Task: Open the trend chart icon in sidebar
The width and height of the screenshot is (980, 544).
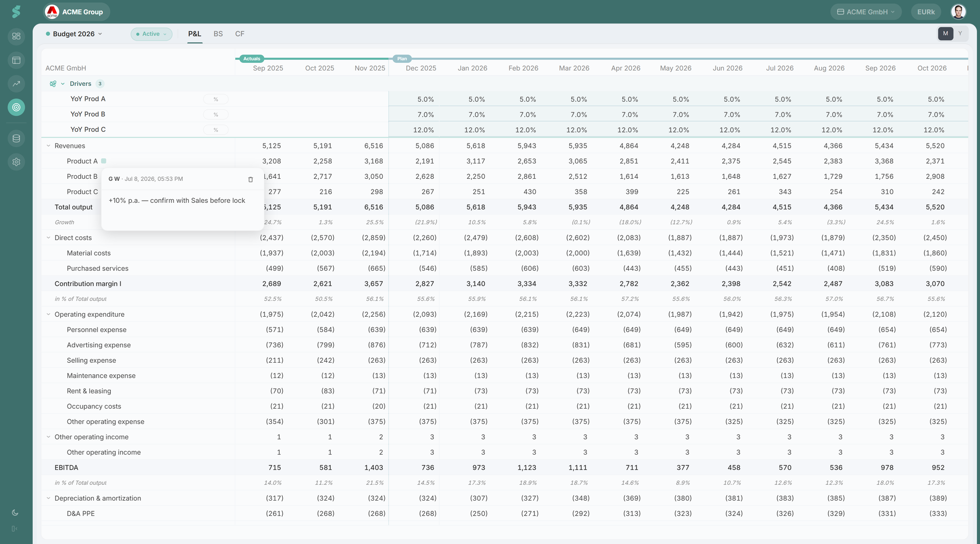Action: [16, 84]
